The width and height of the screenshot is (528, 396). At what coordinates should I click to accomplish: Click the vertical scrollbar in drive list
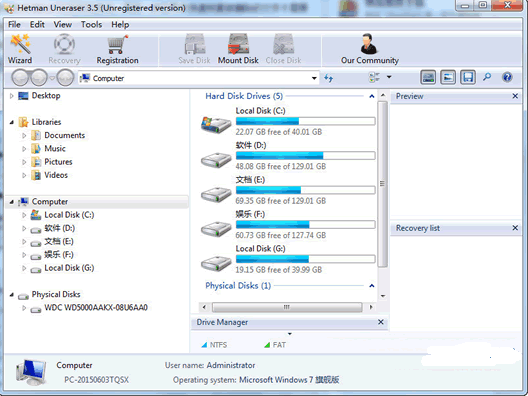(383, 184)
